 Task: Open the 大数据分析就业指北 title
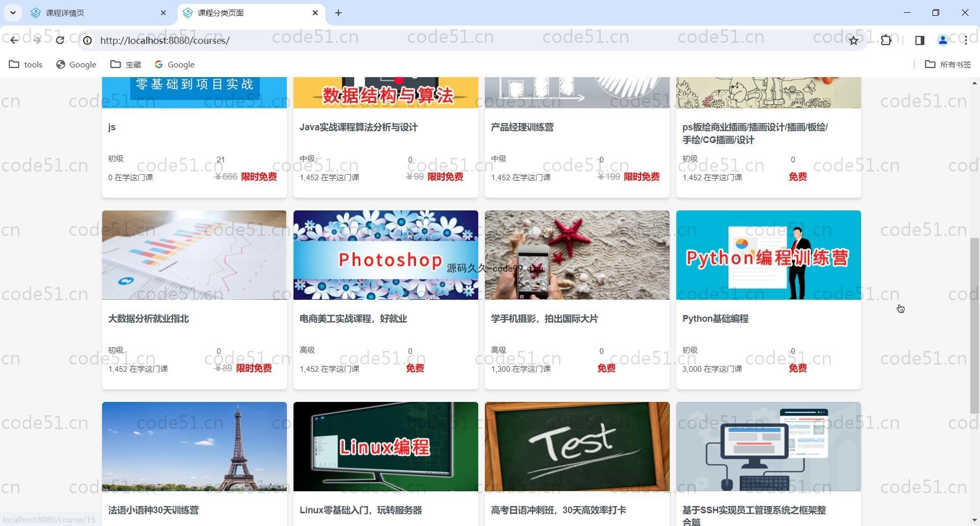pos(149,319)
